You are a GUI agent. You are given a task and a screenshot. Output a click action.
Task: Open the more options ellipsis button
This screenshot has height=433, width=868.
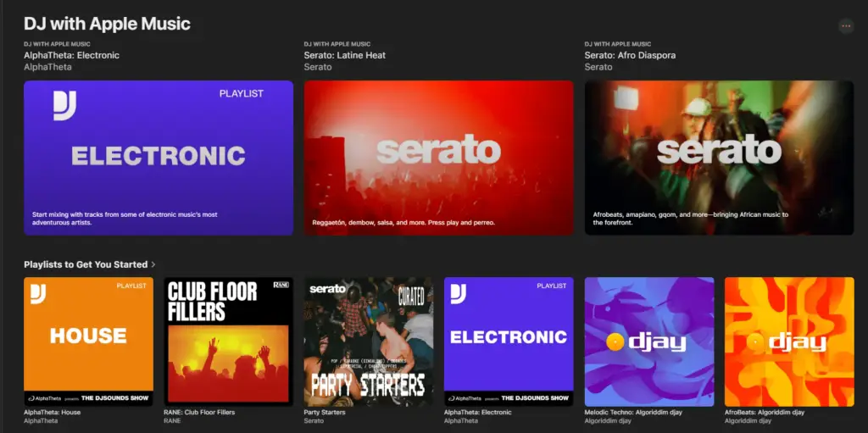845,25
